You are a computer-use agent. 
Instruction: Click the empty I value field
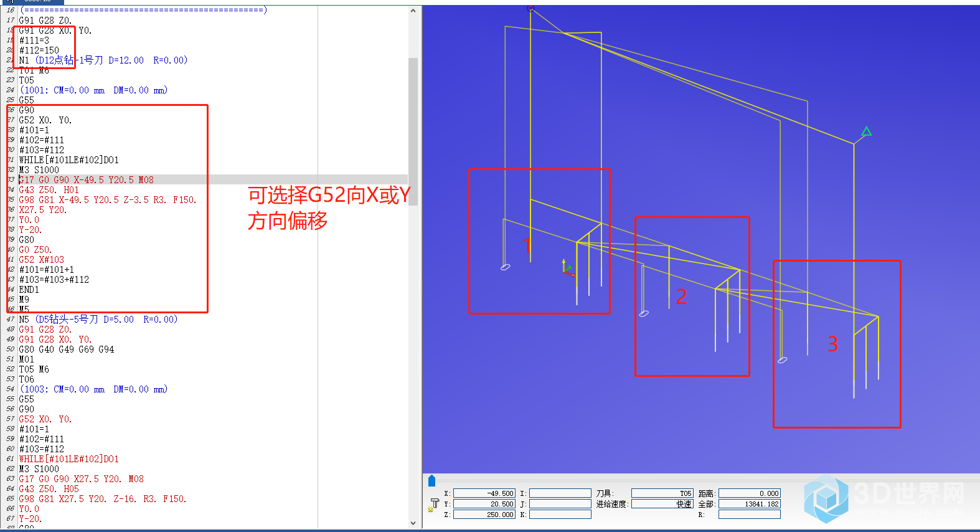click(x=560, y=493)
